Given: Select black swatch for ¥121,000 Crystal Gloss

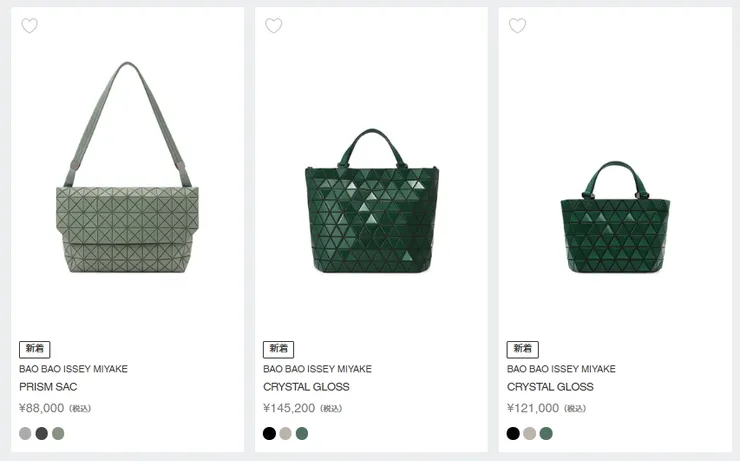Looking at the screenshot, I should [513, 434].
